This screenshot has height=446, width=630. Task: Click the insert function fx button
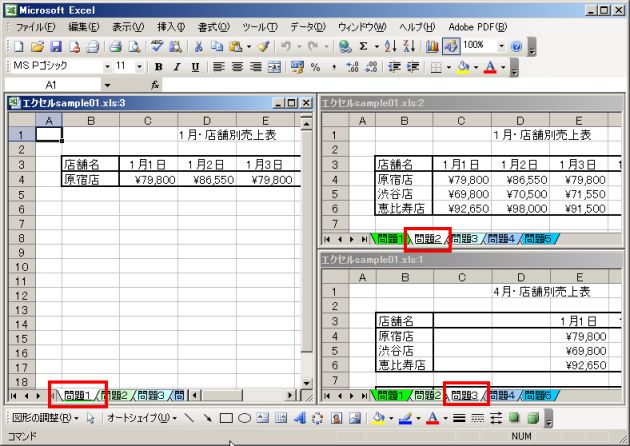(x=155, y=85)
